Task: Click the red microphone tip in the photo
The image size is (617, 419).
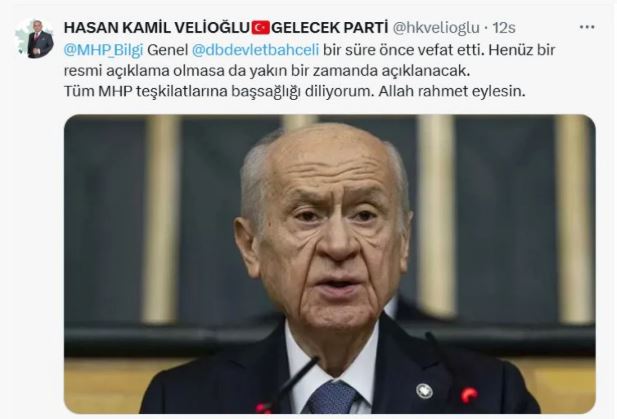Action: [x=469, y=395]
